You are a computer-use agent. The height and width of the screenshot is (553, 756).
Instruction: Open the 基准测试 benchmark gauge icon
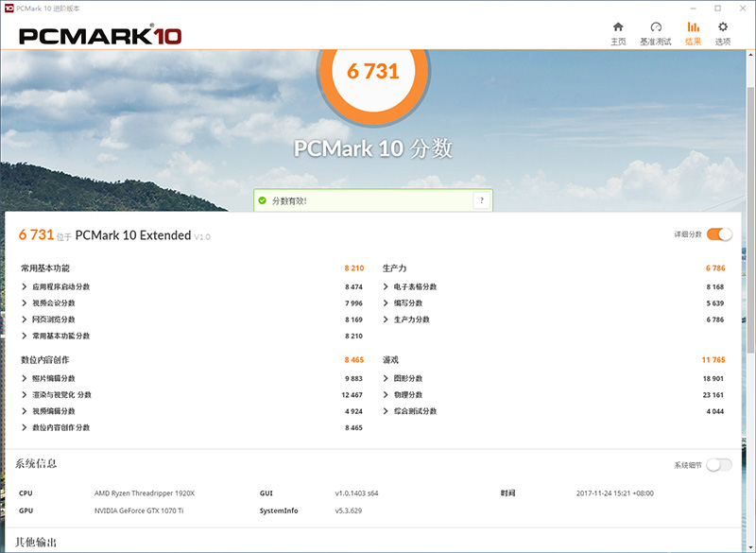656,27
